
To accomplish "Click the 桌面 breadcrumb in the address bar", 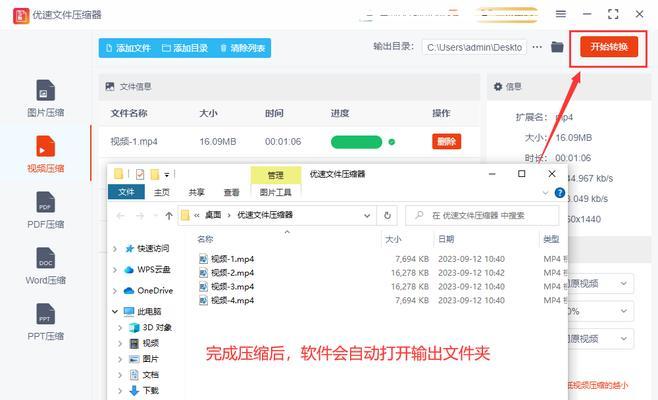I will tap(213, 215).
